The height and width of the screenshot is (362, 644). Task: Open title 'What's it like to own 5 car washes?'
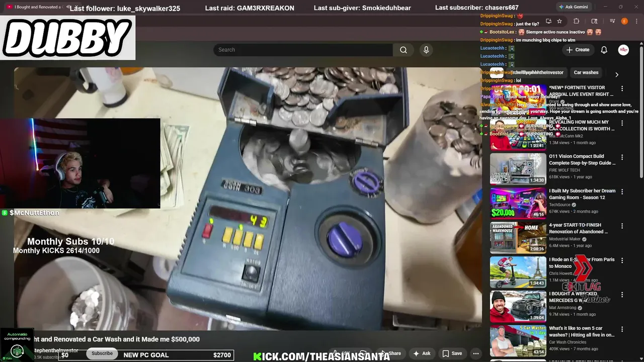coord(582,331)
